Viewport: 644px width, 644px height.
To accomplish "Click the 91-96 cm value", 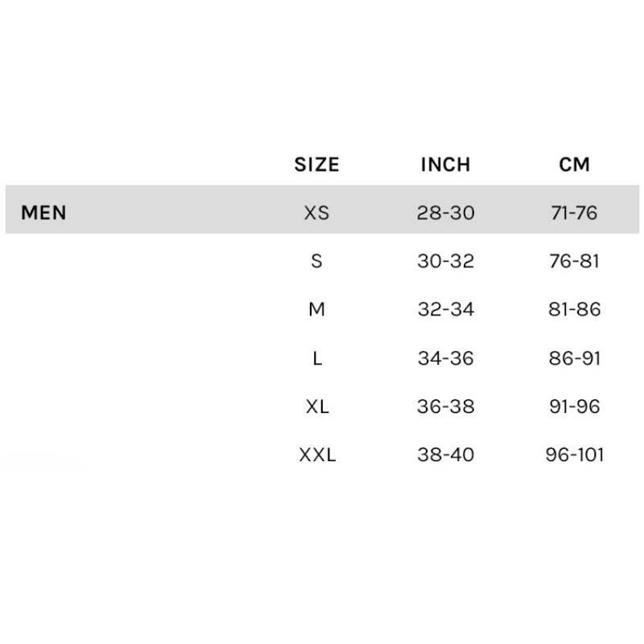I will tap(574, 407).
